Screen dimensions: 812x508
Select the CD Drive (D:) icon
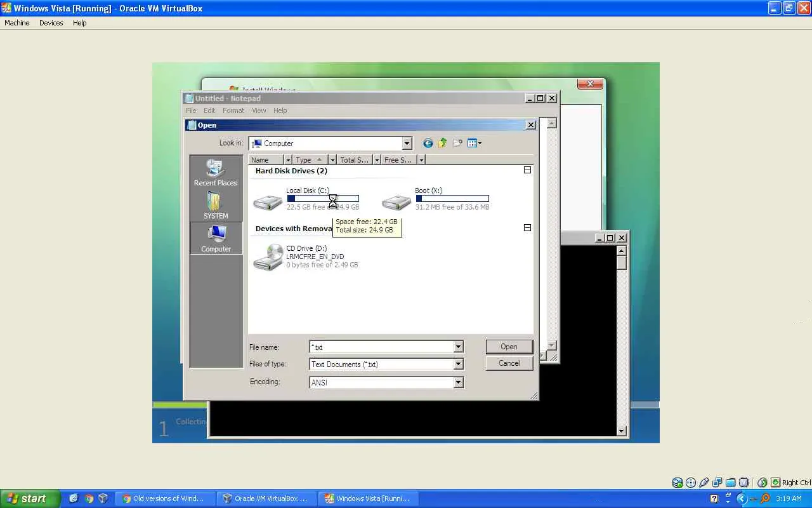268,257
